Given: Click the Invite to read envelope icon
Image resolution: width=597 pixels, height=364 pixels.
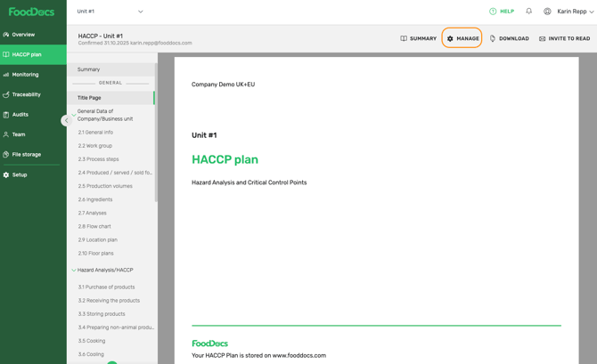Looking at the screenshot, I should pos(542,39).
